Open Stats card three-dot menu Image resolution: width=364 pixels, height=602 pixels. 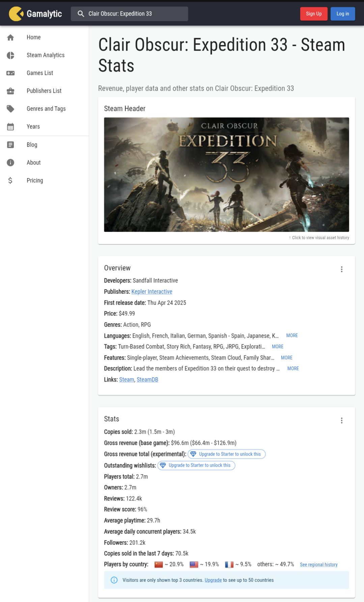click(342, 420)
